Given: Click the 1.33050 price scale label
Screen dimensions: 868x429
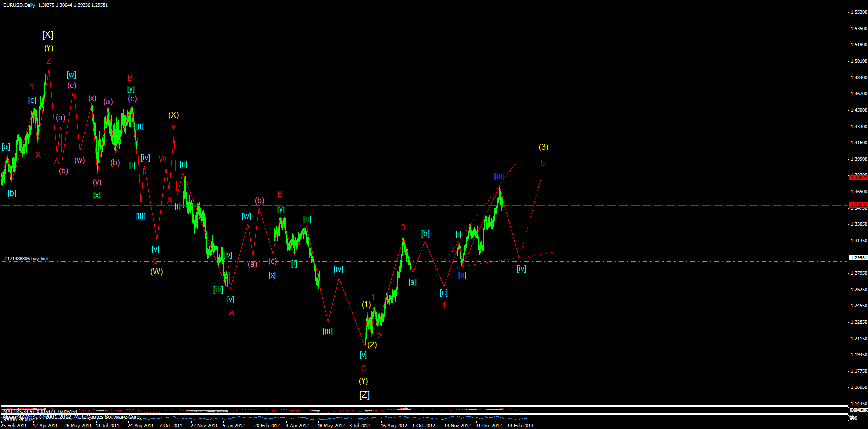Looking at the screenshot, I should 859,224.
